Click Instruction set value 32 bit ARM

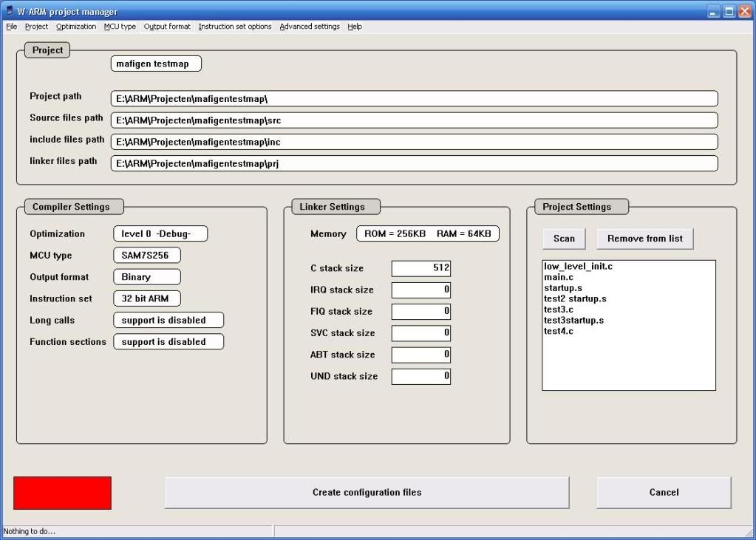pyautogui.click(x=147, y=298)
